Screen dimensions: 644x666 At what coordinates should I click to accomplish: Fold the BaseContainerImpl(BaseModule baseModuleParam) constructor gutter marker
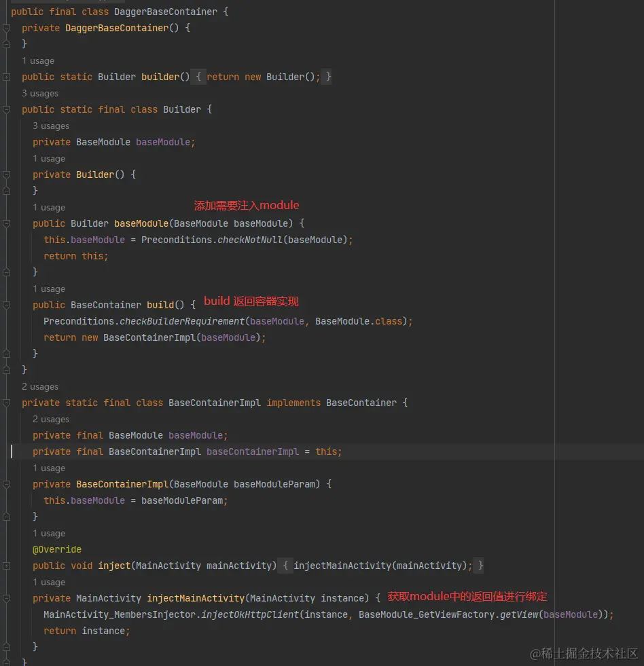pos(6,484)
